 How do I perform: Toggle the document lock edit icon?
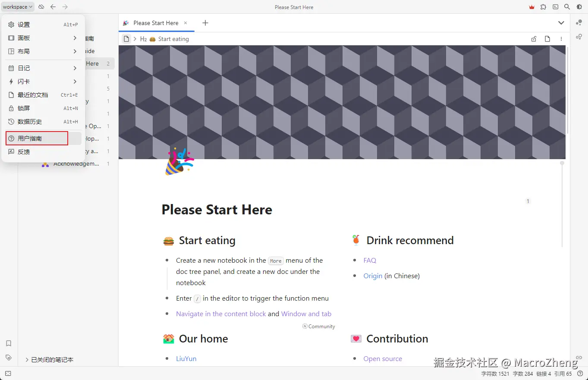coord(534,39)
